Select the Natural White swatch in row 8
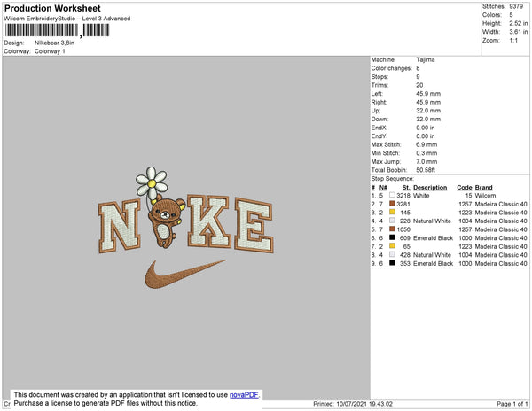Image resolution: width=532 pixels, height=411 pixels. click(x=392, y=254)
